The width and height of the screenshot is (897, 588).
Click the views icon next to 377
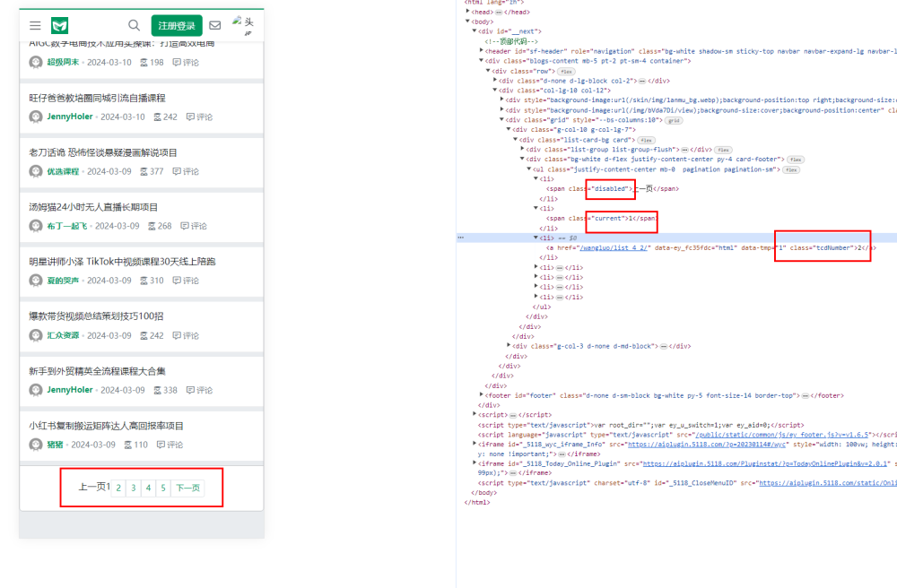pos(144,171)
